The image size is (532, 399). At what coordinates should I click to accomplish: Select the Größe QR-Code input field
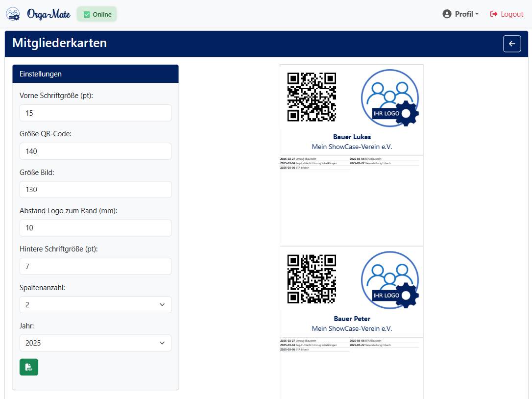tap(95, 151)
